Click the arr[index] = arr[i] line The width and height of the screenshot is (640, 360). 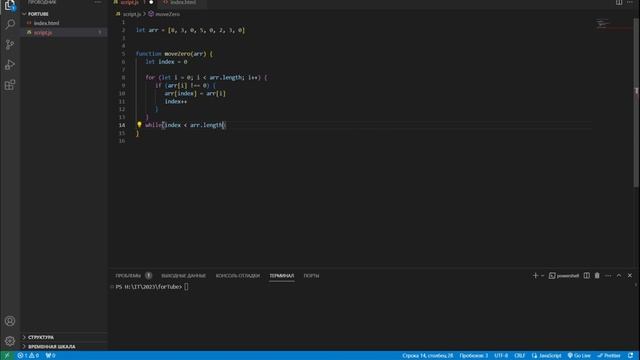click(195, 93)
